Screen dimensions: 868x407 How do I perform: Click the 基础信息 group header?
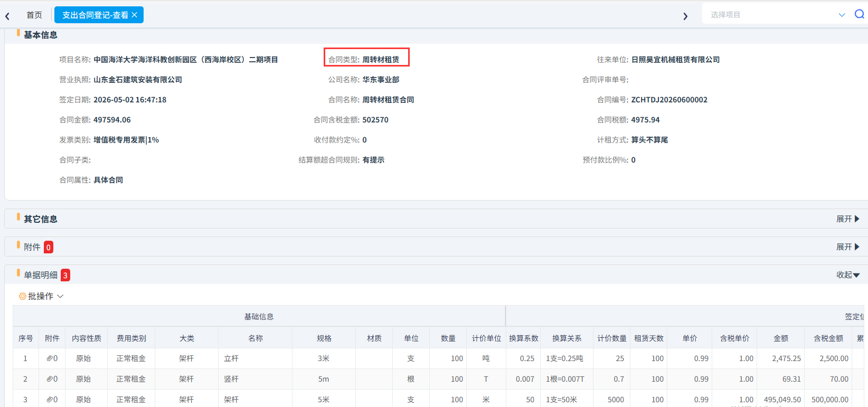coord(259,317)
